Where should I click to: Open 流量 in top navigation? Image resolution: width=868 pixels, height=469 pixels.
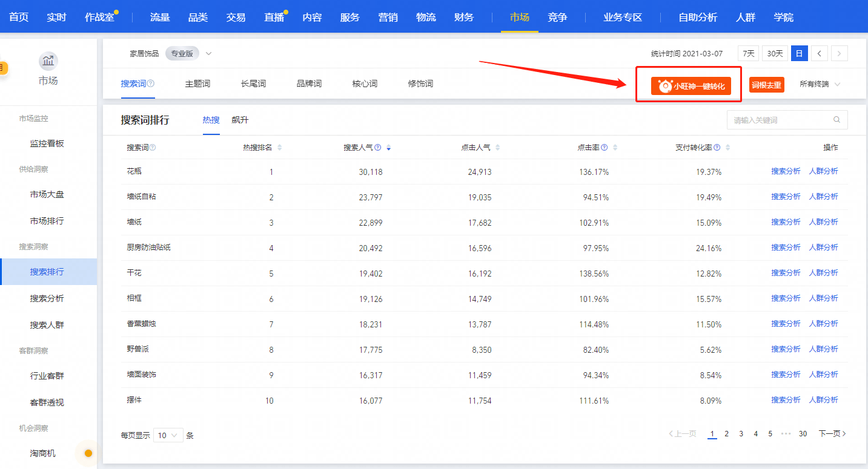pos(160,17)
